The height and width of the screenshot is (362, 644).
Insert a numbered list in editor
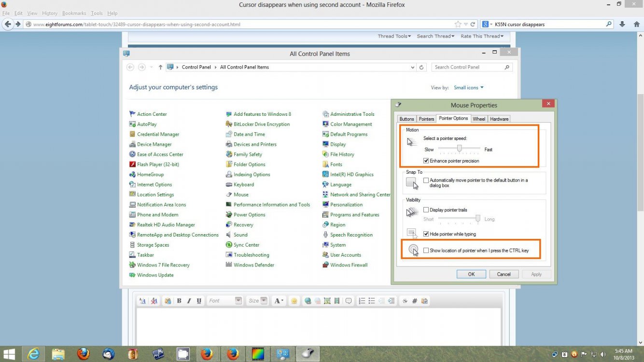(362, 301)
